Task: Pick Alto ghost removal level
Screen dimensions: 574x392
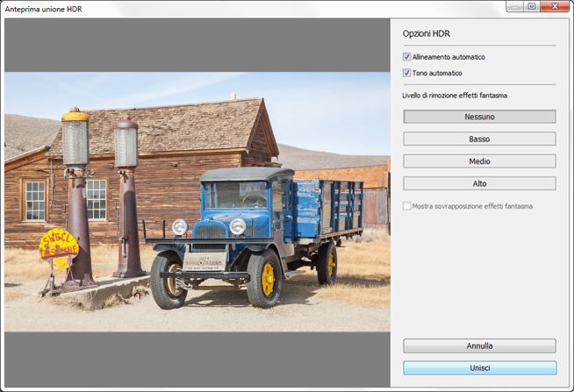Action: point(479,183)
